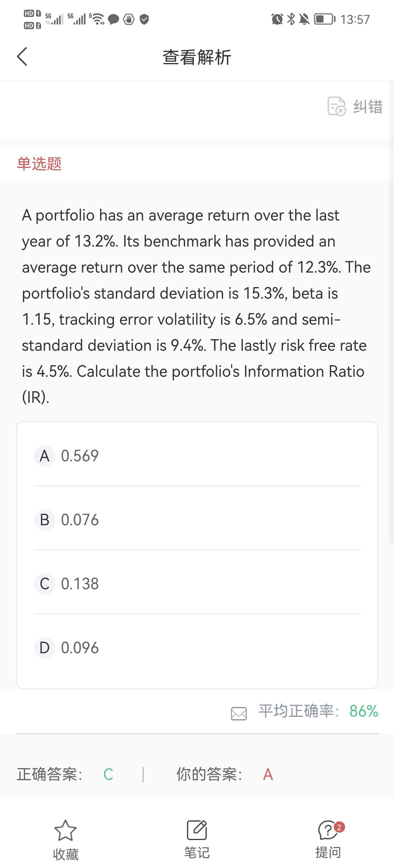Tap the alarm clock status icon
The image size is (394, 868).
click(x=277, y=19)
